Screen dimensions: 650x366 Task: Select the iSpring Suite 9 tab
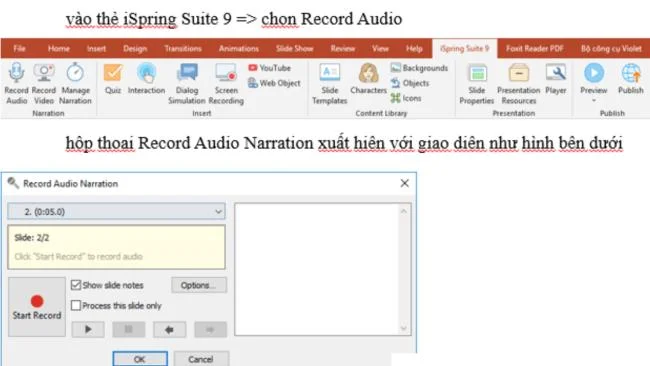click(464, 48)
